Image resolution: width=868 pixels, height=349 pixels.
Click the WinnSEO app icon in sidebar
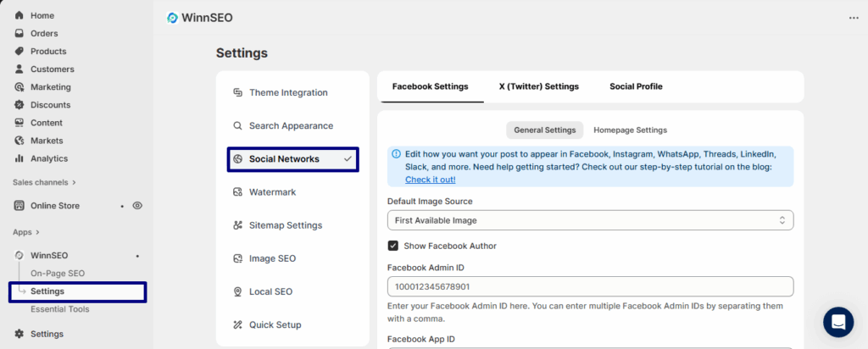(x=19, y=256)
